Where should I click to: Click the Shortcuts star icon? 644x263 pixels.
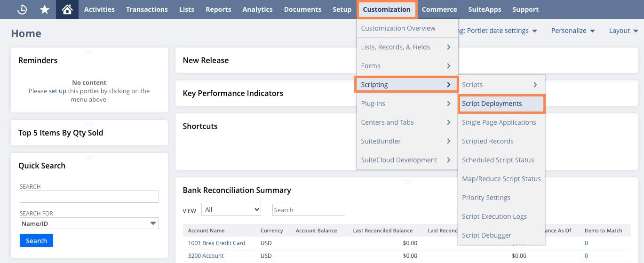[45, 9]
